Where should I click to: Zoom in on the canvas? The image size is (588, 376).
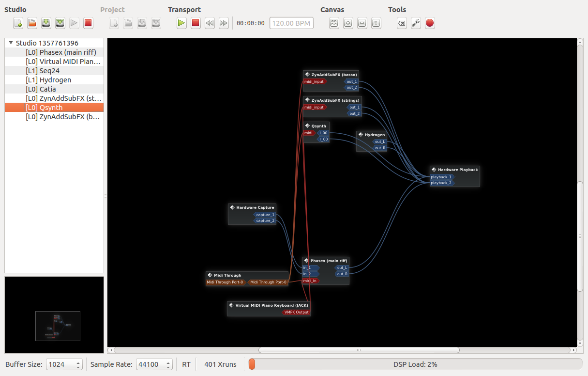[348, 23]
